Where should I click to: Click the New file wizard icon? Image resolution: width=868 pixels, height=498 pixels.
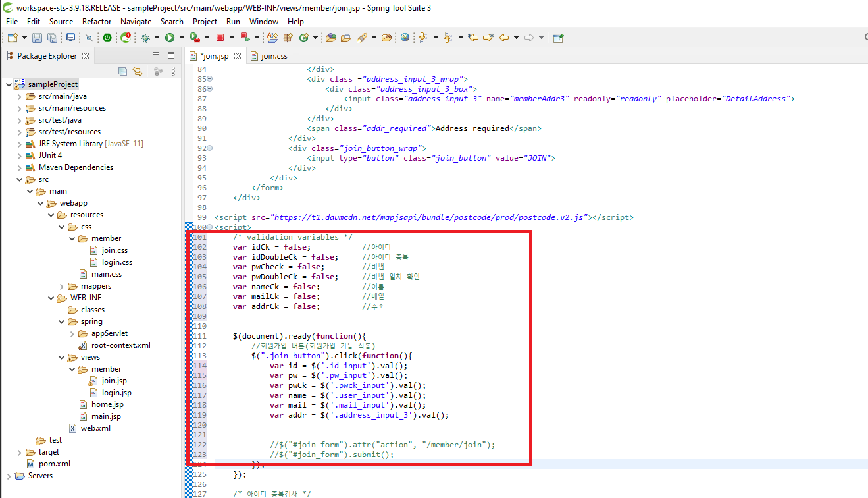(13, 38)
